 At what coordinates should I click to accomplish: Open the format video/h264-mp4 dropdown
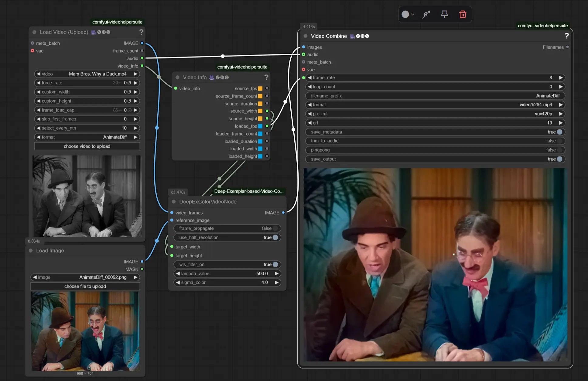435,105
